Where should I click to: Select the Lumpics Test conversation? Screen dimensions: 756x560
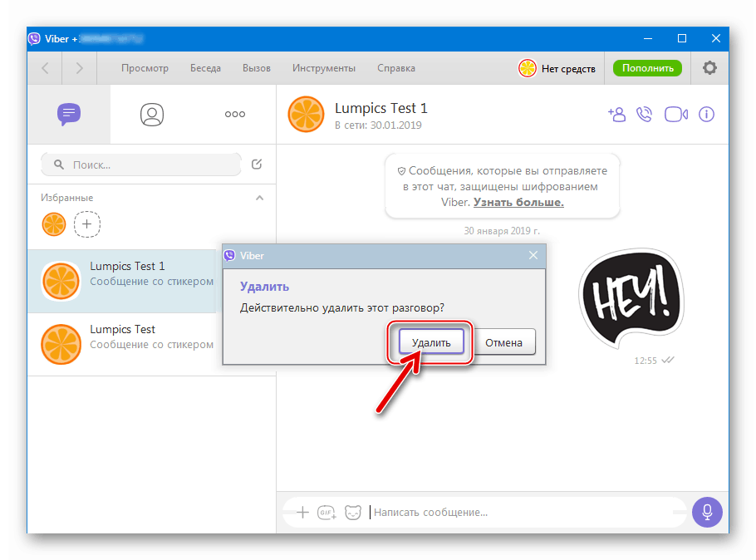tap(125, 345)
